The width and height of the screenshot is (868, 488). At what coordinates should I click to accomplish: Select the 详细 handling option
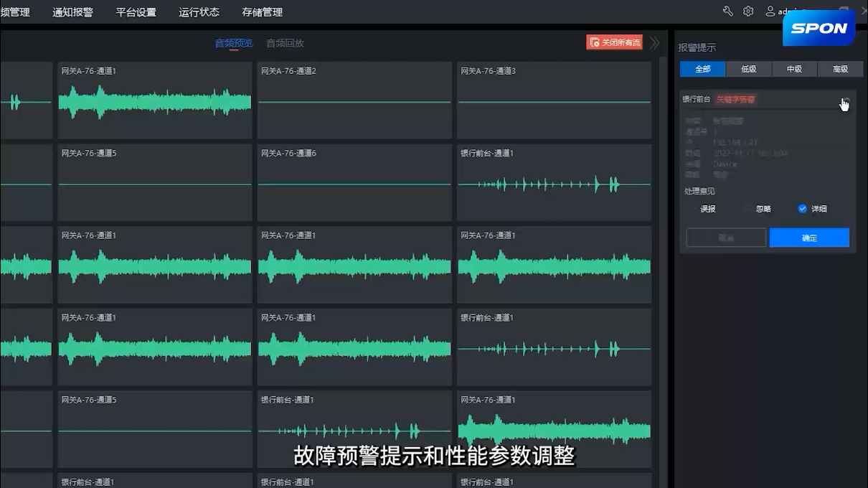pos(812,209)
